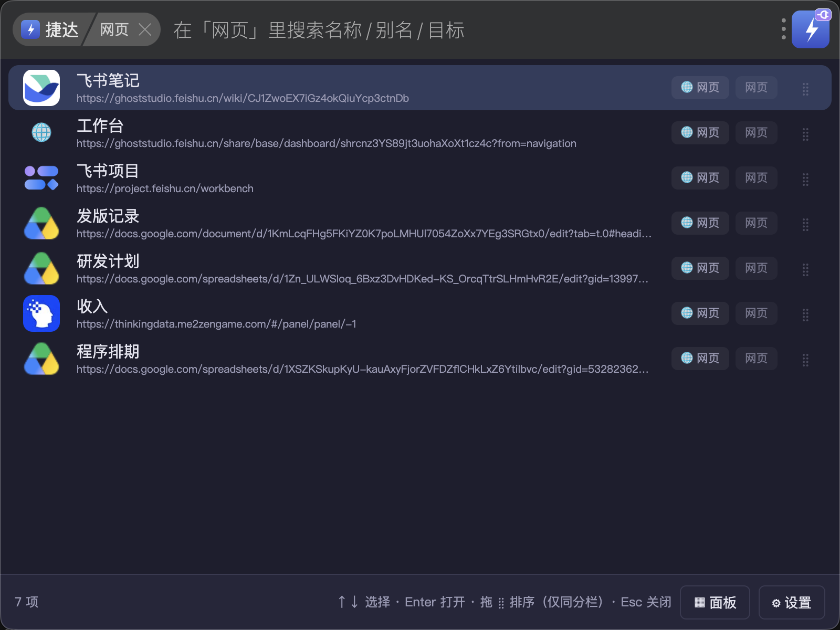Click the globe 网页 tag on 工作台
The height and width of the screenshot is (630, 840).
(700, 132)
